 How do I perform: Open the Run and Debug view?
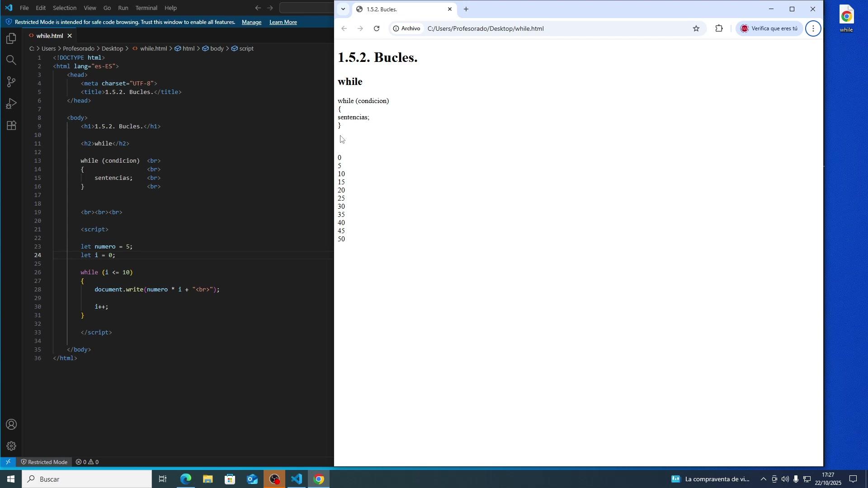pyautogui.click(x=11, y=103)
